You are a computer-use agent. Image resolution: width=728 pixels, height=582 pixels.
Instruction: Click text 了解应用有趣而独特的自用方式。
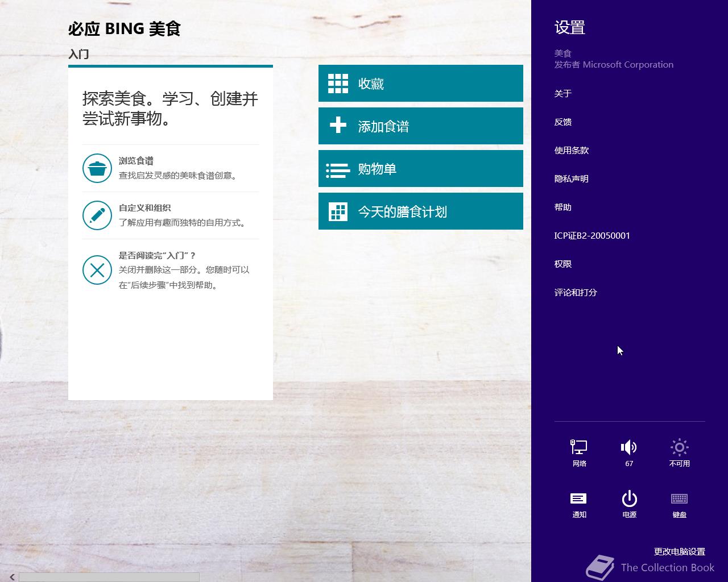[183, 223]
